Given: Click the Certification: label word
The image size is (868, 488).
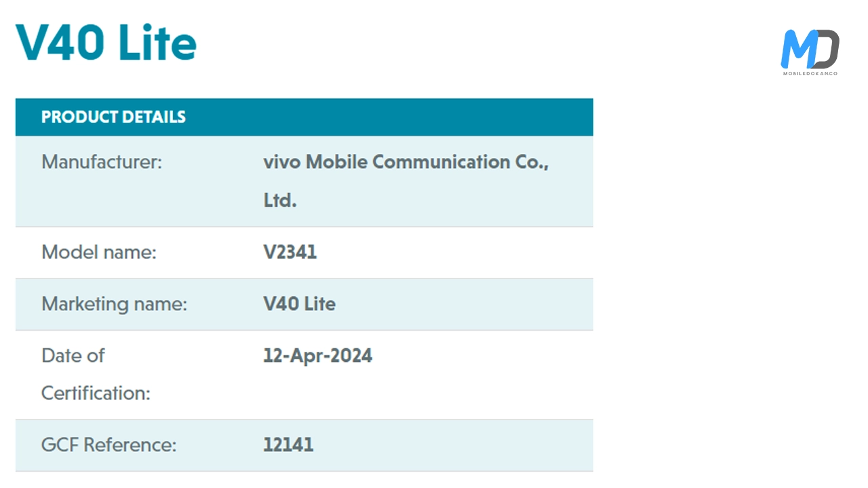Looking at the screenshot, I should pos(96,393).
